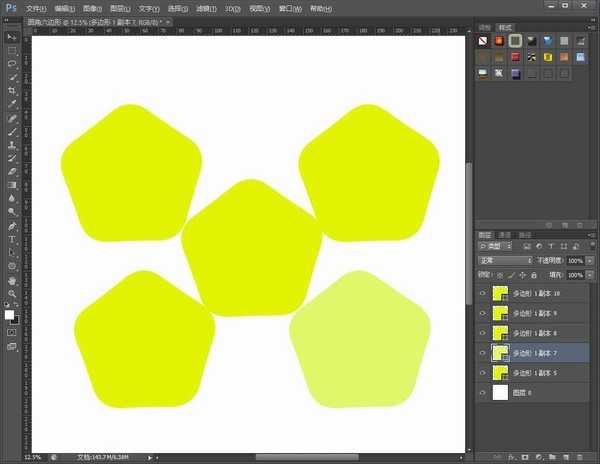The image size is (600, 464).
Task: Choose the Crop tool
Action: (x=12, y=89)
